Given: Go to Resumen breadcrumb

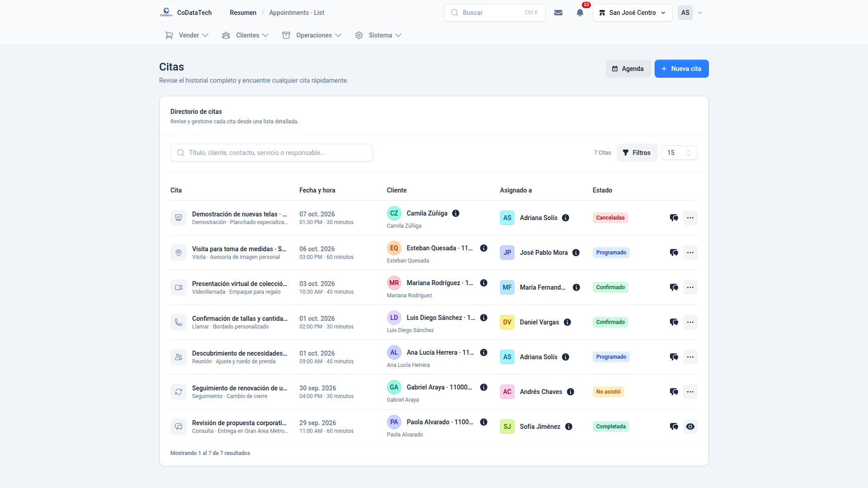Looking at the screenshot, I should pyautogui.click(x=243, y=13).
